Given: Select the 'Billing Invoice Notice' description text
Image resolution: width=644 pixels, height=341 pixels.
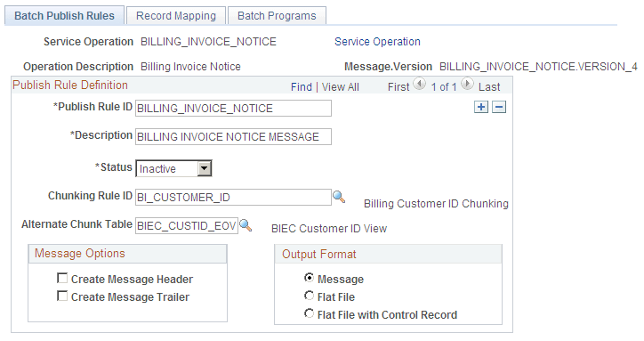Looking at the screenshot, I should [190, 67].
